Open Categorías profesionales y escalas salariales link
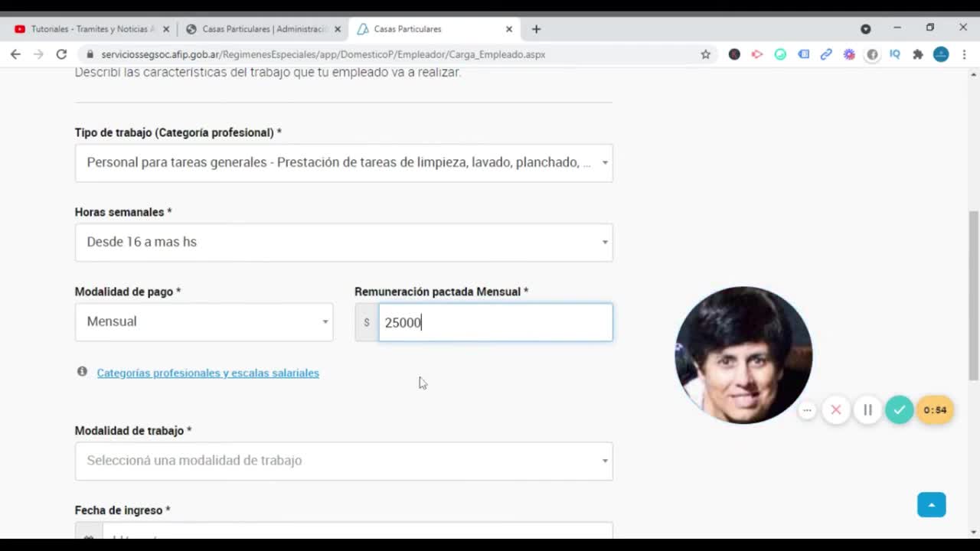The width and height of the screenshot is (980, 551). click(x=207, y=373)
